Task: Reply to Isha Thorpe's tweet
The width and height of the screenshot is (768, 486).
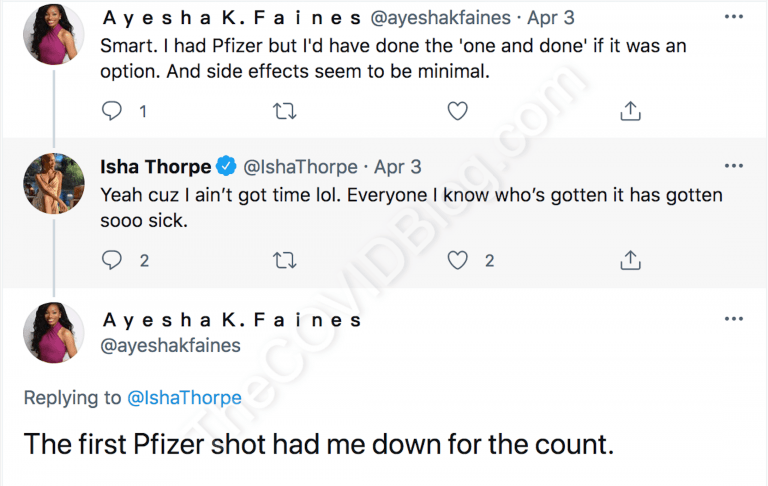Action: click(x=112, y=260)
